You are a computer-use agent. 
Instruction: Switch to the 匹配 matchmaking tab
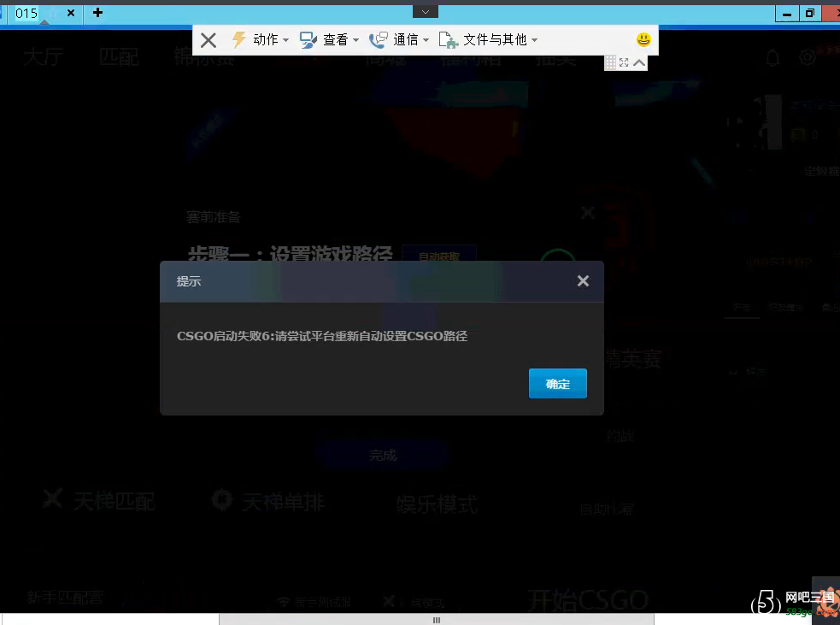119,56
